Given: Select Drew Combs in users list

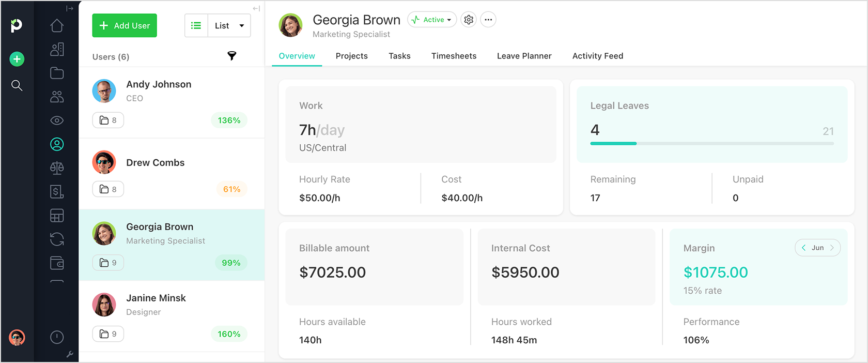Looking at the screenshot, I should point(172,174).
